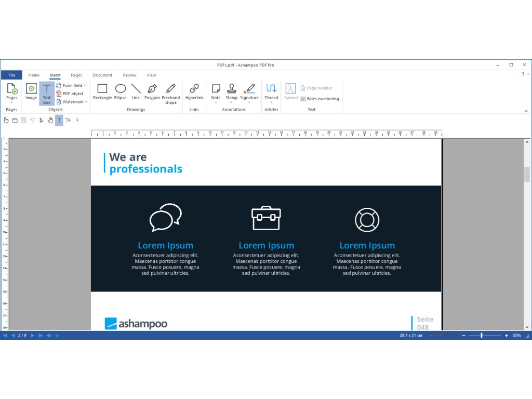The image size is (532, 399).
Task: Open the Stamp dropdown menu
Action: point(231,102)
